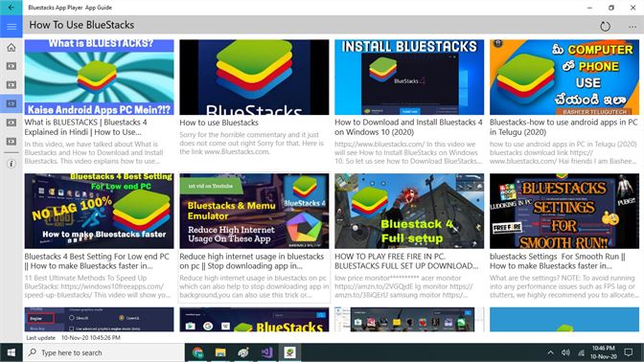
Task: Open 'INSTALL BLUESTACKS' video thumbnail
Action: (x=409, y=78)
